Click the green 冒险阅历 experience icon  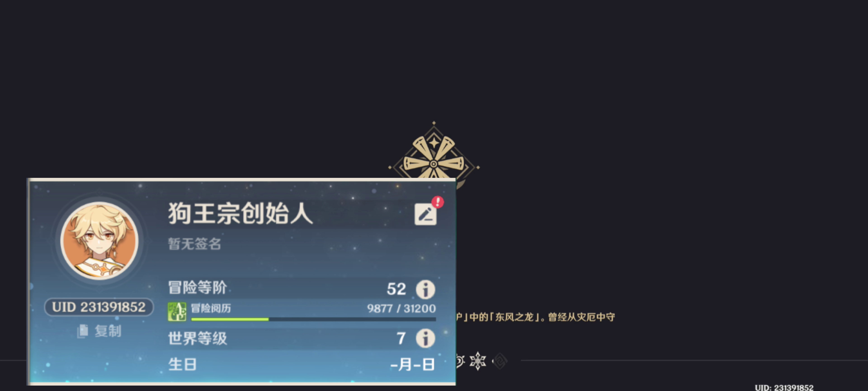click(177, 311)
